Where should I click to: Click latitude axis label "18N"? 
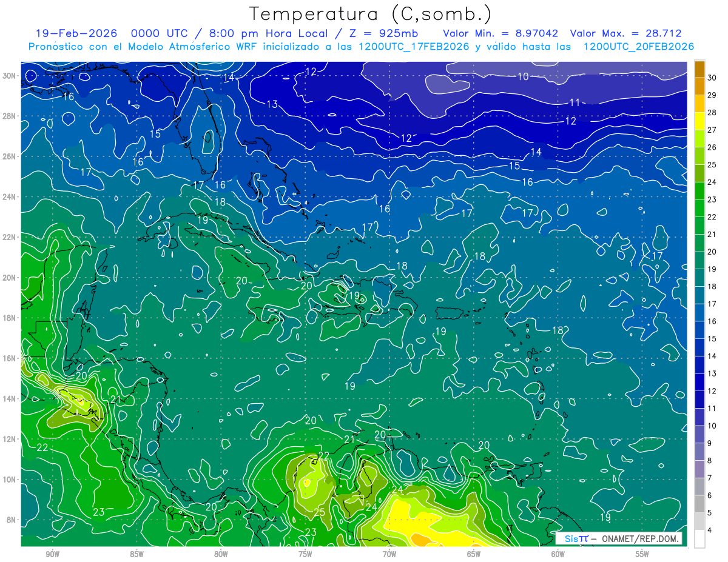(9, 318)
